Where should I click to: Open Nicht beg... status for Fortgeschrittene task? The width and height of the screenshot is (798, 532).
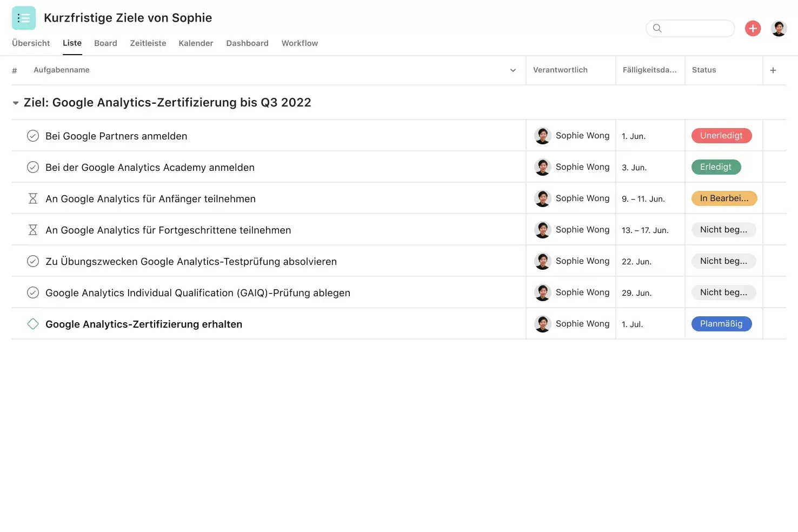[723, 230]
